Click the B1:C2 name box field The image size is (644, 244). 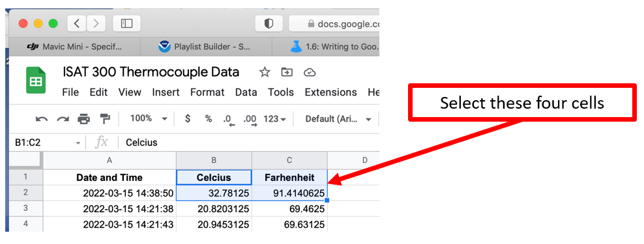[47, 142]
